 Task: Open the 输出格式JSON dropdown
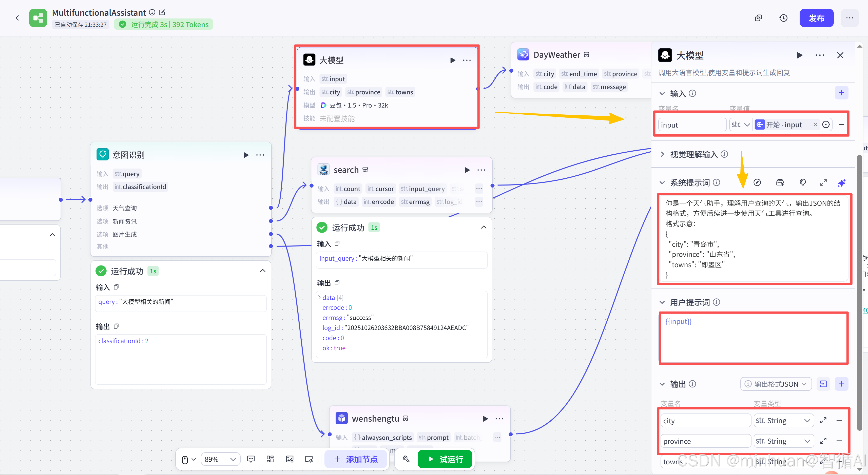tap(776, 384)
